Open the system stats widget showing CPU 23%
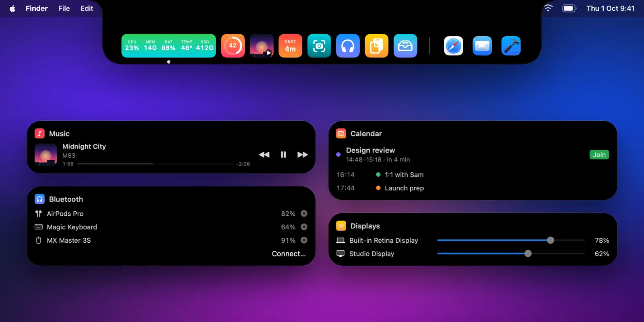Viewport: 644px width, 322px height. pyautogui.click(x=169, y=45)
